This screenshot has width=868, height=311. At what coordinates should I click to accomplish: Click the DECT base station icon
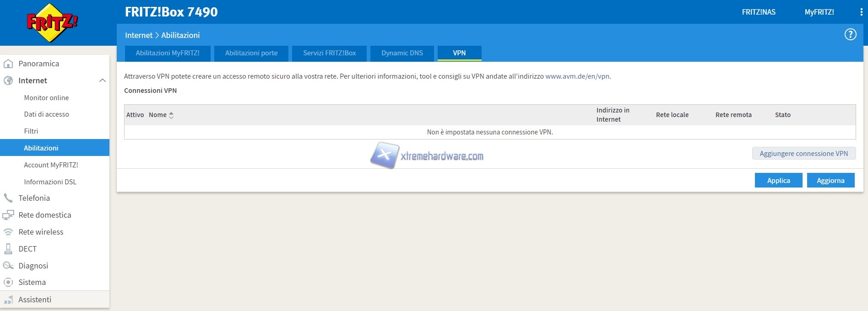8,249
